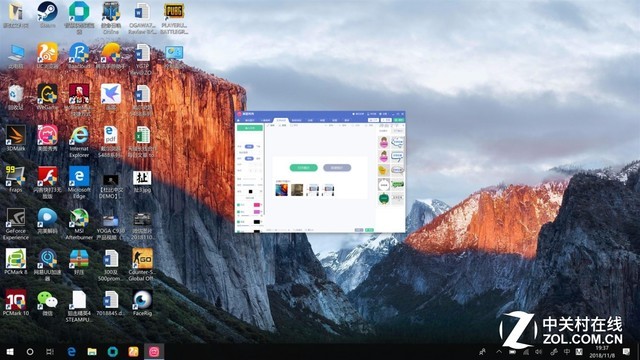640x360 pixels.
Task: Switch the IME 中 language indicator
Action: (567, 351)
